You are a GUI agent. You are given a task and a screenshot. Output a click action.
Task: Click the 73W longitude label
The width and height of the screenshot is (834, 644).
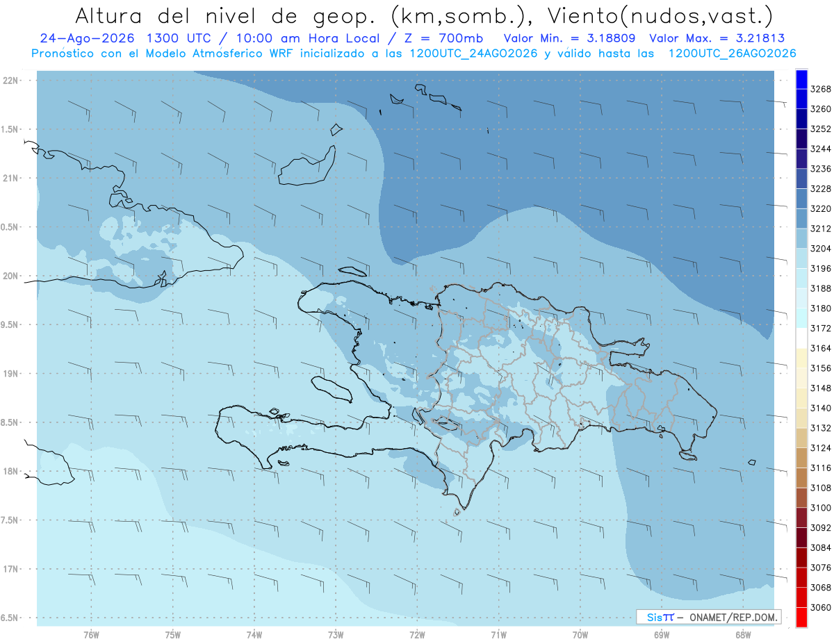336,634
